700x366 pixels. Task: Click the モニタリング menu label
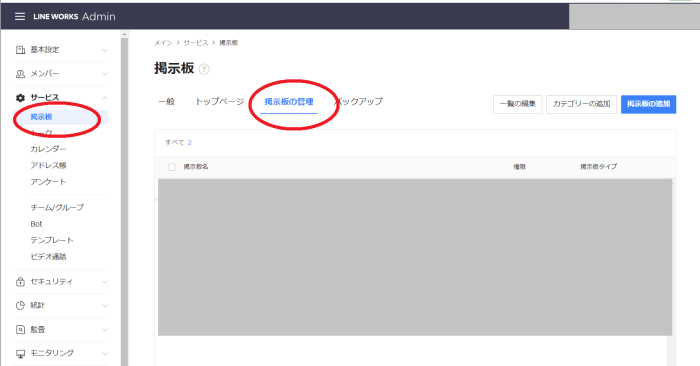tap(52, 353)
